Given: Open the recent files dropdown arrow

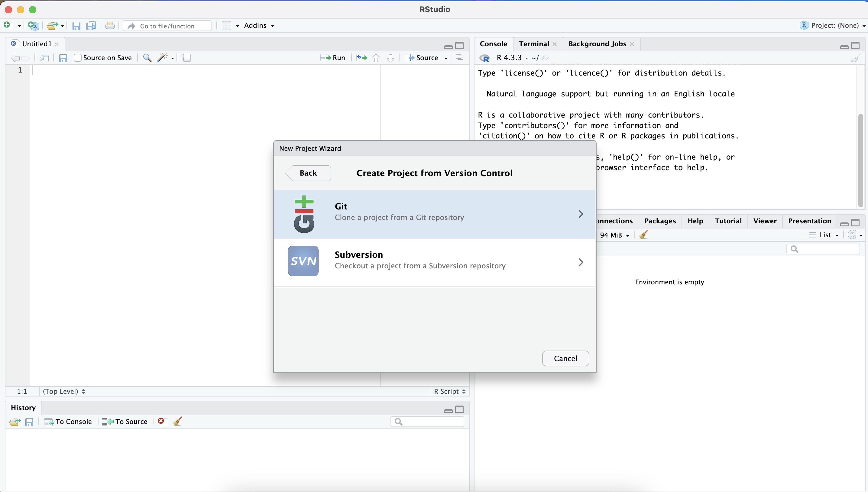Looking at the screenshot, I should click(63, 26).
